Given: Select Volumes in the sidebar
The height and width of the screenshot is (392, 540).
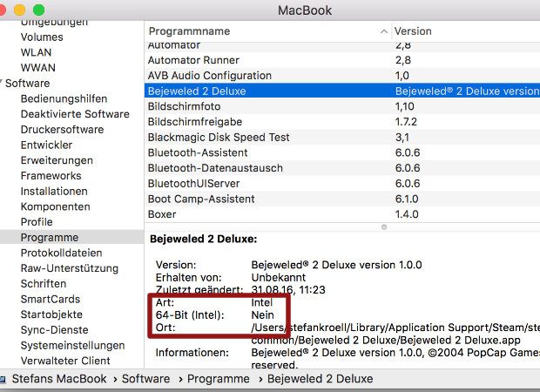Looking at the screenshot, I should coord(42,37).
